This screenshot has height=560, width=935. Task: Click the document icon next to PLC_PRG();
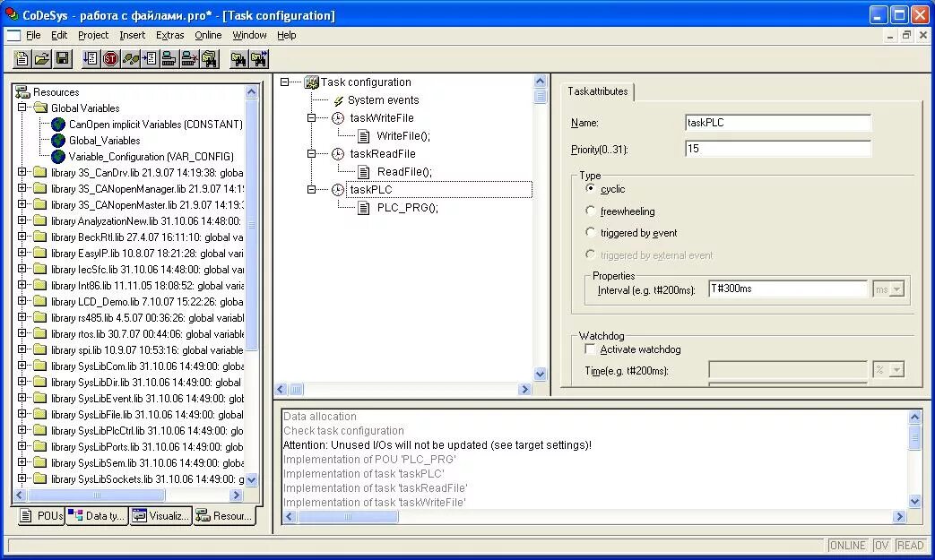point(364,208)
